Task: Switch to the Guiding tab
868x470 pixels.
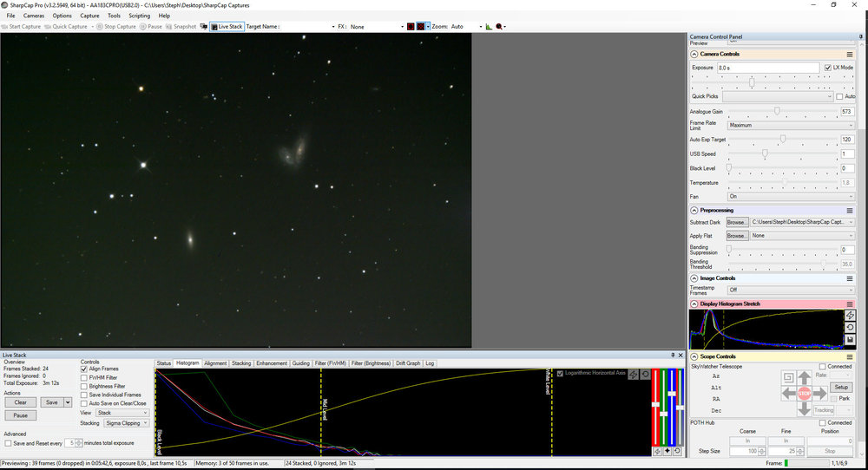Action: pos(300,363)
